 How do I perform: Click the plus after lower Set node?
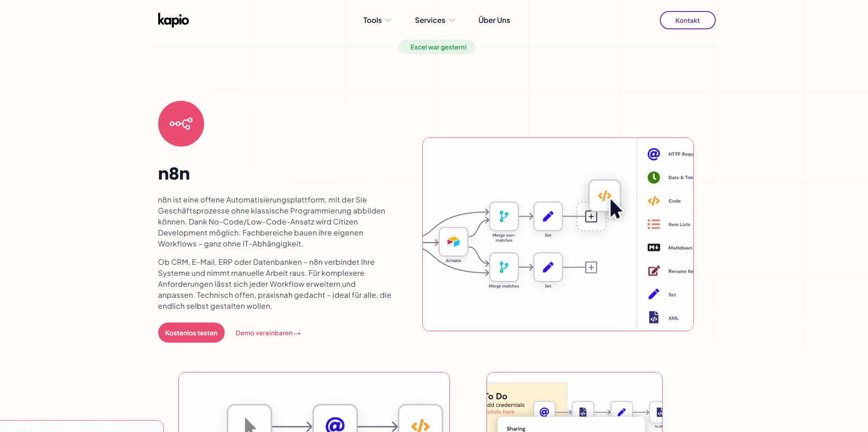pyautogui.click(x=591, y=268)
